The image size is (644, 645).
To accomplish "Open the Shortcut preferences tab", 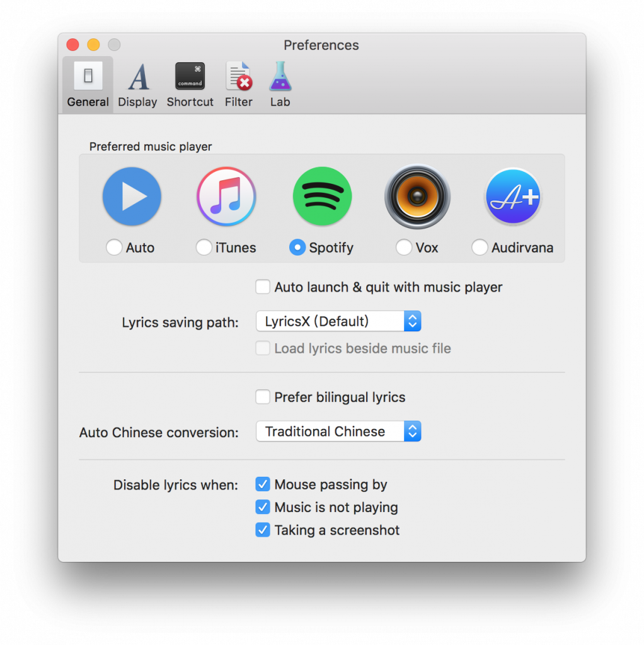I will [x=190, y=85].
